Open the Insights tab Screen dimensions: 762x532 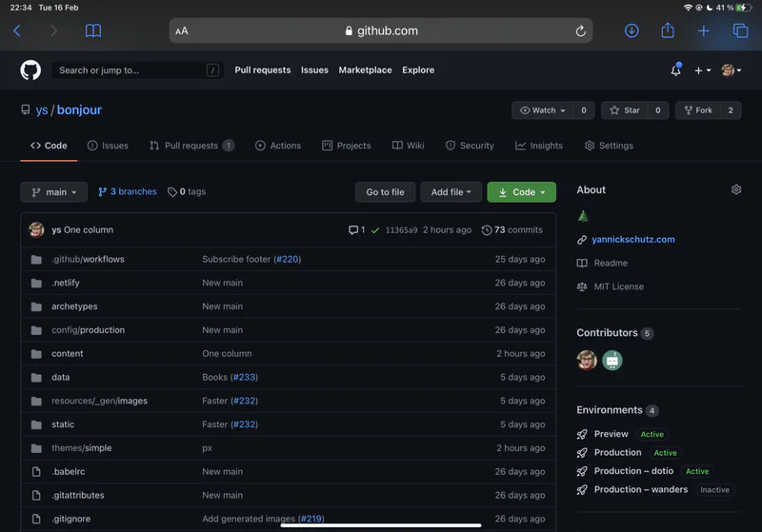pos(539,146)
